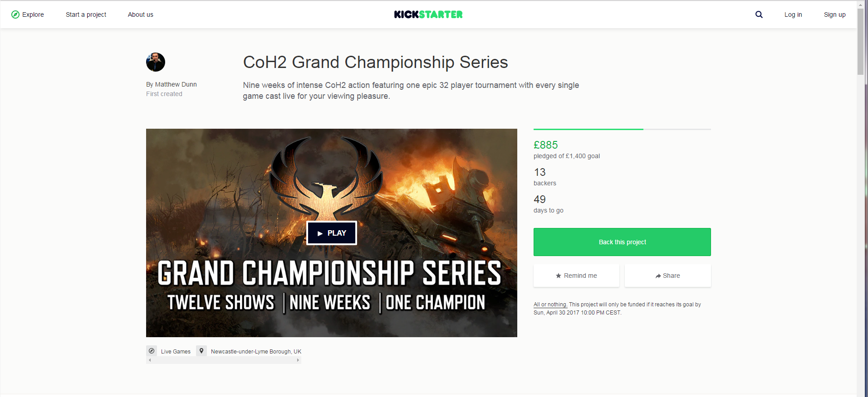
Task: Click the location pin icon
Action: pyautogui.click(x=201, y=351)
